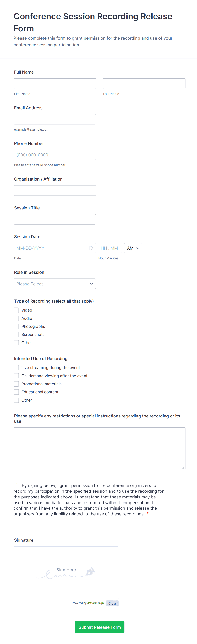Accept the permission agreement checkbox
Image resolution: width=197 pixels, height=644 pixels.
(17, 485)
